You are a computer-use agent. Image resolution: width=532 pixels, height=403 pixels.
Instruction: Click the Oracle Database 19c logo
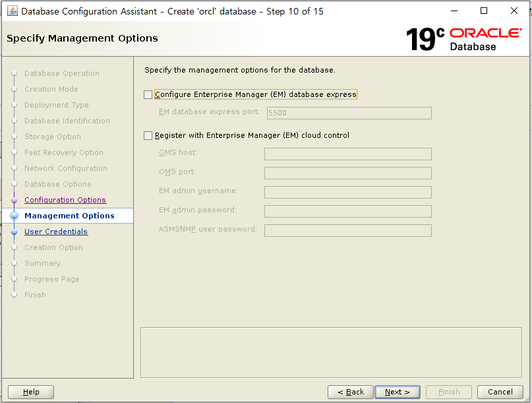[463, 39]
